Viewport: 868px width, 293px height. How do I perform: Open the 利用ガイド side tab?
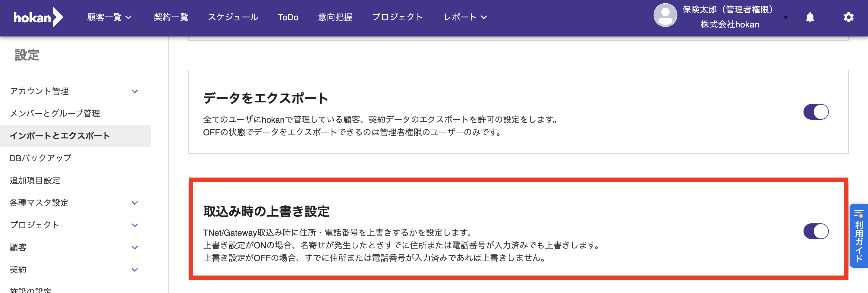point(859,236)
